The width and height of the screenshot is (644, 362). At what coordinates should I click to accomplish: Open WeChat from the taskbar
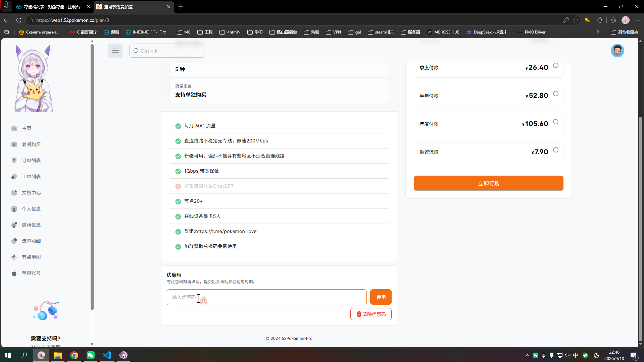(91, 355)
